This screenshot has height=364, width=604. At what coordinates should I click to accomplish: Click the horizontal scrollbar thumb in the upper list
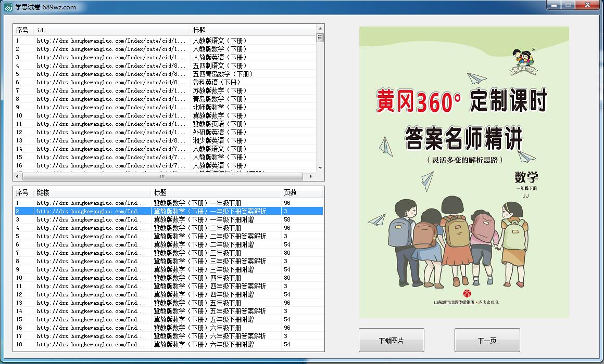tap(162, 176)
